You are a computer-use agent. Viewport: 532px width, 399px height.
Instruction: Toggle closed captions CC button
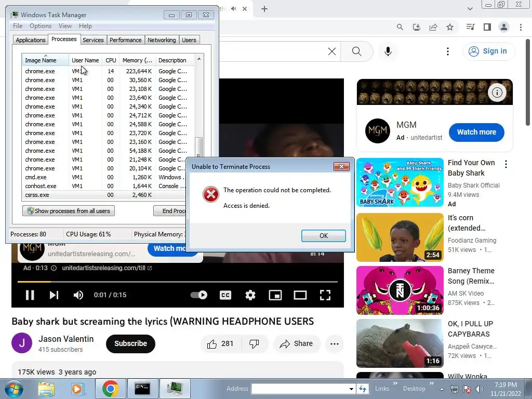(225, 295)
